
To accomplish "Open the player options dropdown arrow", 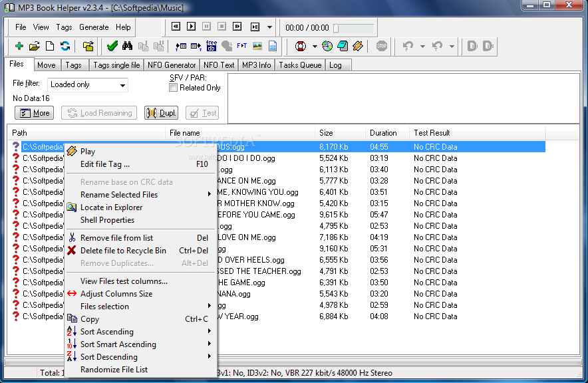I will tap(269, 27).
